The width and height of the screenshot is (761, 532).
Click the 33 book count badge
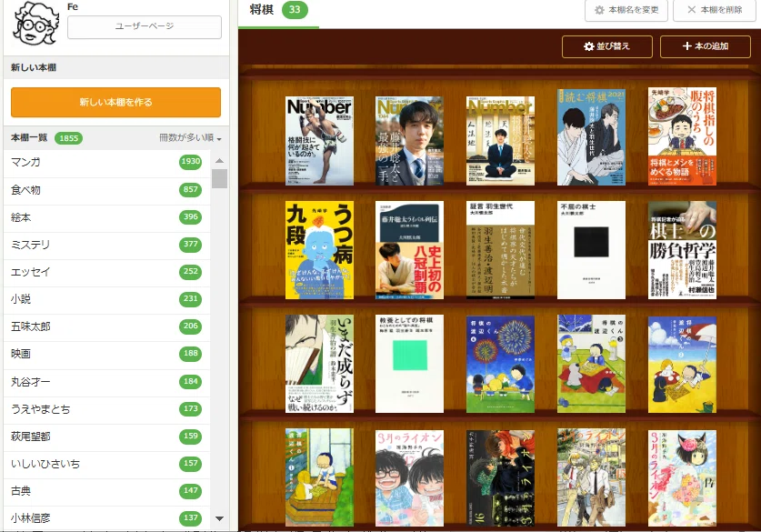coord(295,9)
